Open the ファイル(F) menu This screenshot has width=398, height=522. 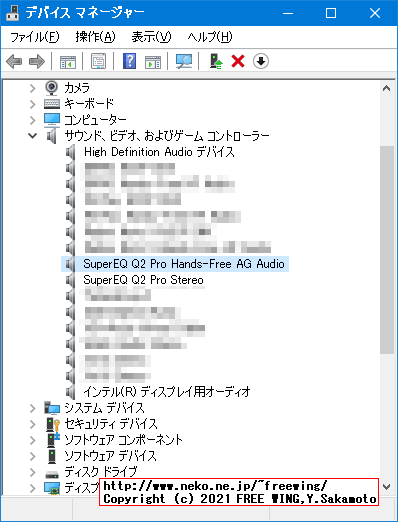click(35, 37)
